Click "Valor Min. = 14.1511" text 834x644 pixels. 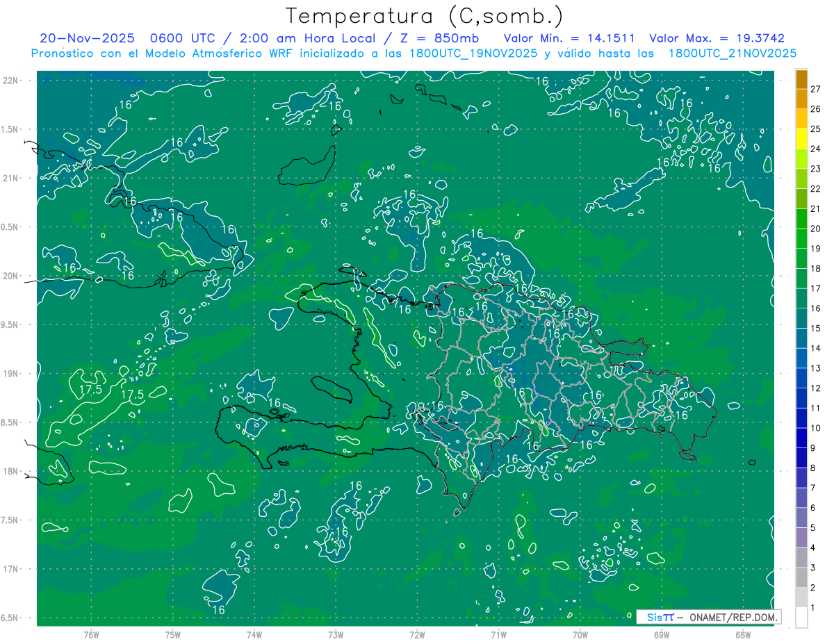point(569,38)
